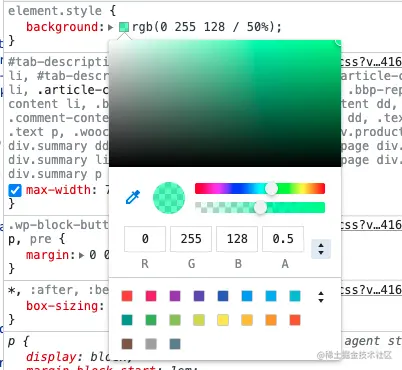Expand the margin shorthand property triangle
402x370 pixels.
[x=82, y=256]
